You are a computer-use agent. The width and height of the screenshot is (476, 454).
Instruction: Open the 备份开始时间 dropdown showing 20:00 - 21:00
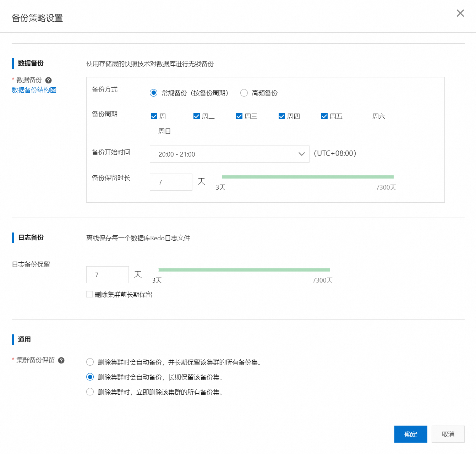coord(230,154)
